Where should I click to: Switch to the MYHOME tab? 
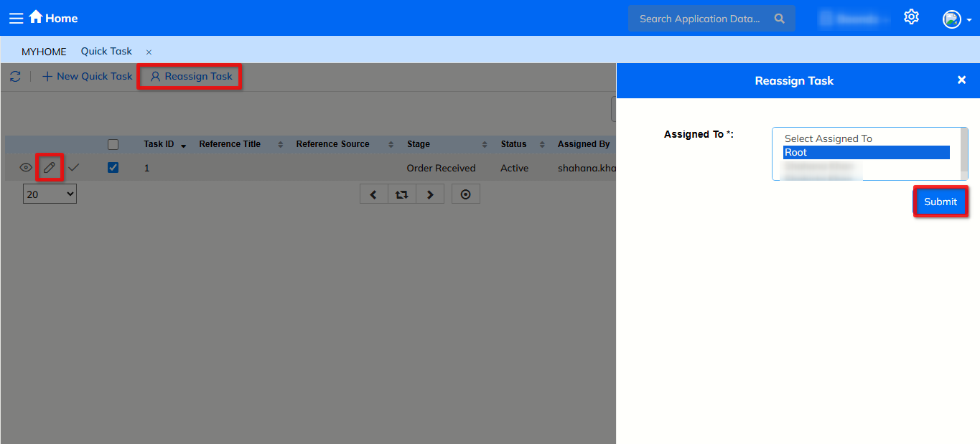[44, 52]
